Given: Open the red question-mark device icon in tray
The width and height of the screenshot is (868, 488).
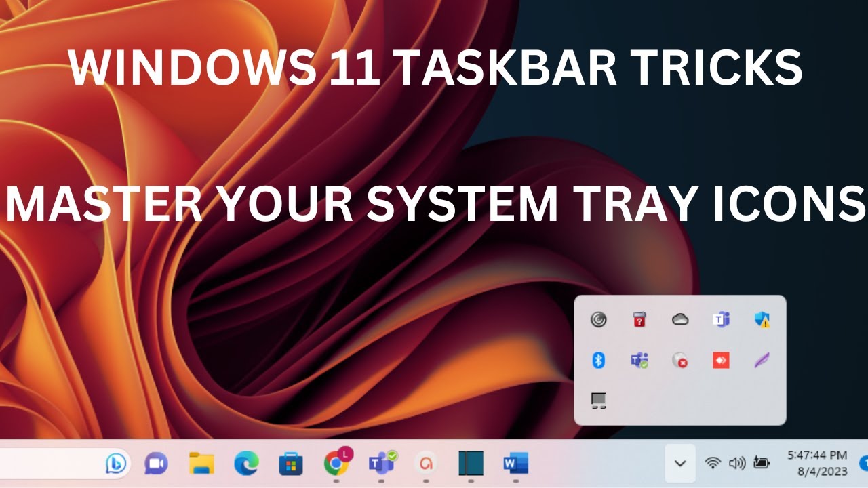Looking at the screenshot, I should click(x=639, y=319).
